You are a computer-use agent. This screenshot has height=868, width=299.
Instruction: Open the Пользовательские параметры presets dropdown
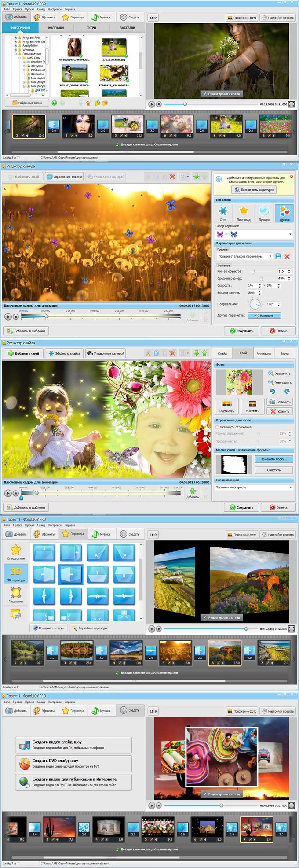coord(244,256)
